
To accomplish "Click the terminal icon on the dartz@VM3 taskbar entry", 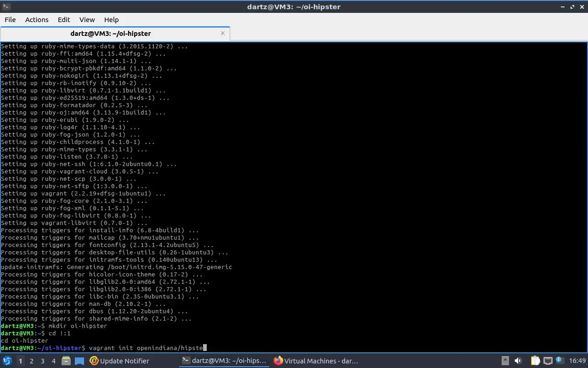I will (186, 361).
